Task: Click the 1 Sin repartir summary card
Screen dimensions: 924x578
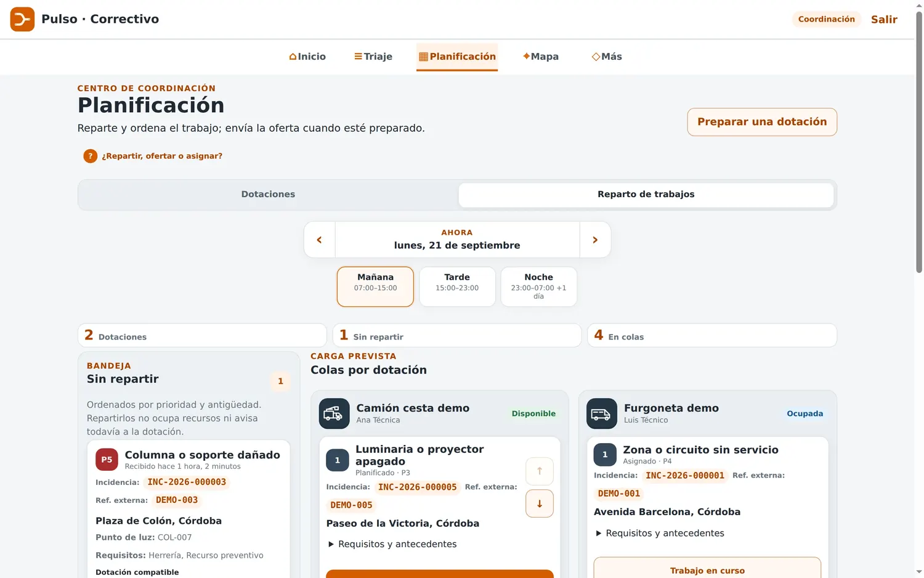Action: pyautogui.click(x=457, y=335)
